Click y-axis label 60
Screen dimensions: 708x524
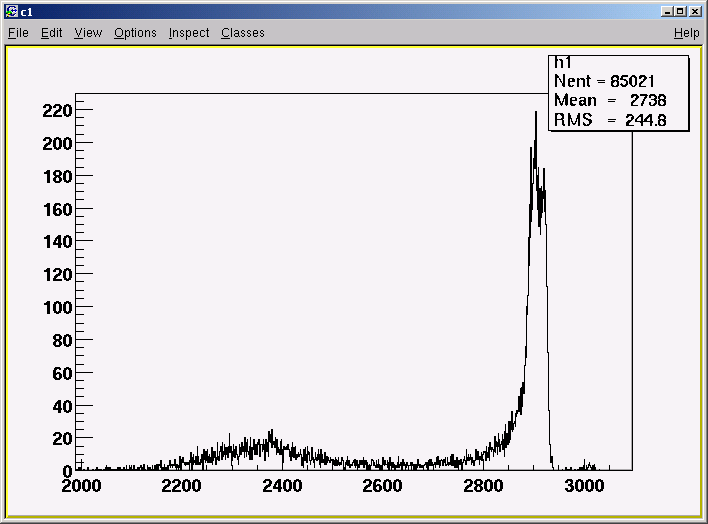tap(62, 374)
